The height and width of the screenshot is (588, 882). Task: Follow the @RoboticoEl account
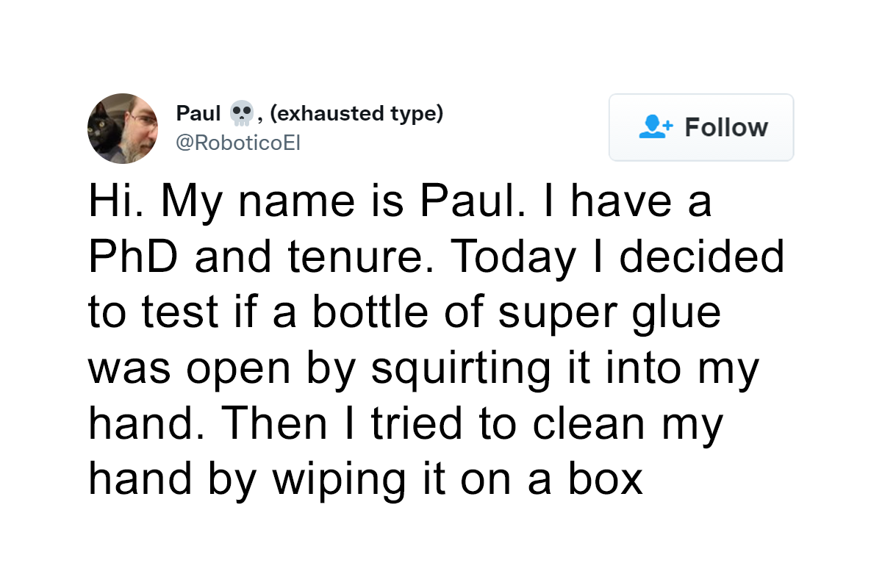701,127
